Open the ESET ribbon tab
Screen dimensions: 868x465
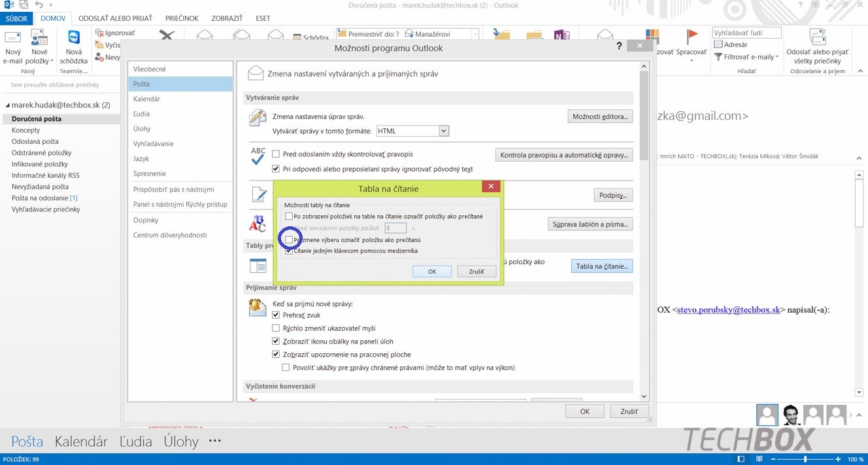tap(263, 18)
